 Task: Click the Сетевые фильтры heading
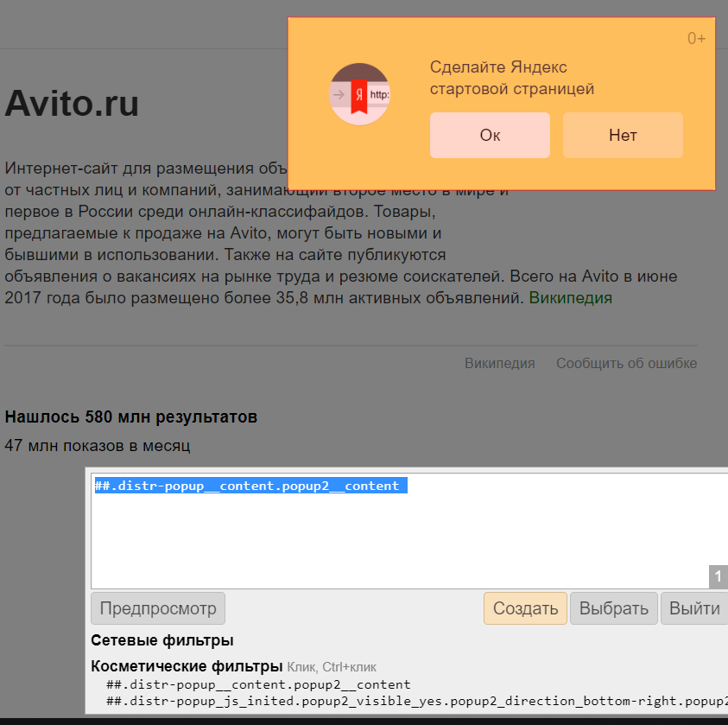click(x=162, y=640)
